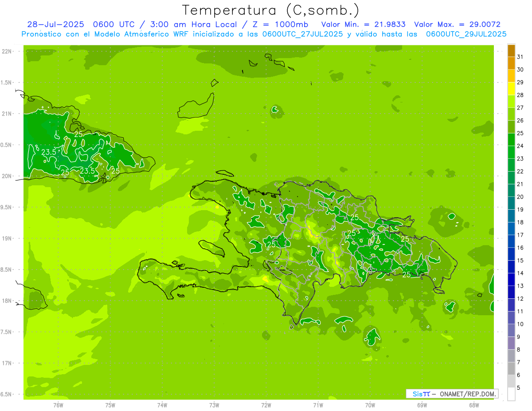532x411 pixels.
Task: Pick the 30–31 dark orange colorbar swatch
Action: coord(511,64)
